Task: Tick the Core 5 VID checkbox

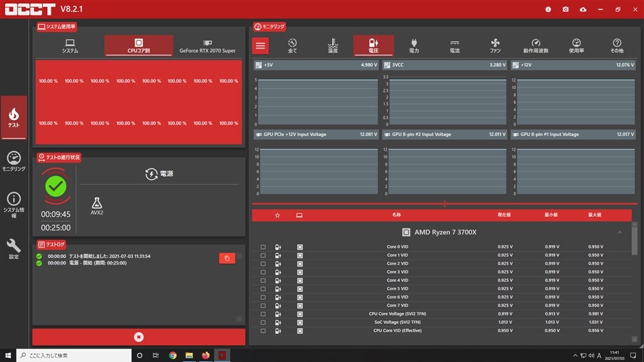Action: click(x=263, y=289)
